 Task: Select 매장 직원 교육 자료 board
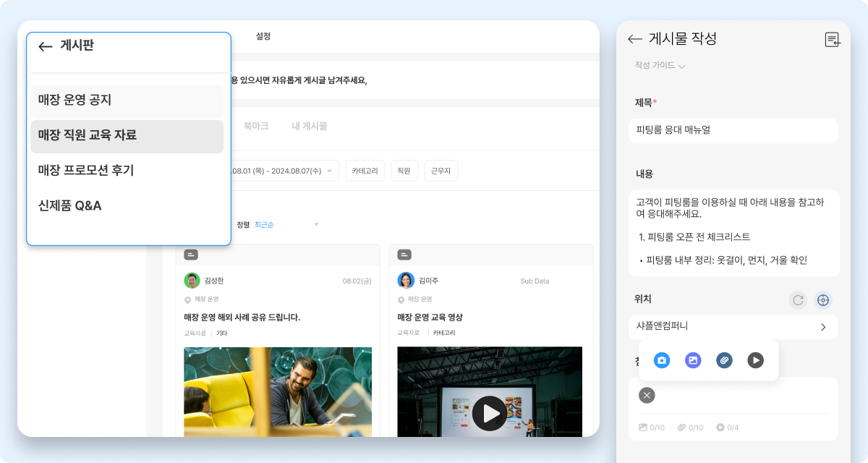127,135
